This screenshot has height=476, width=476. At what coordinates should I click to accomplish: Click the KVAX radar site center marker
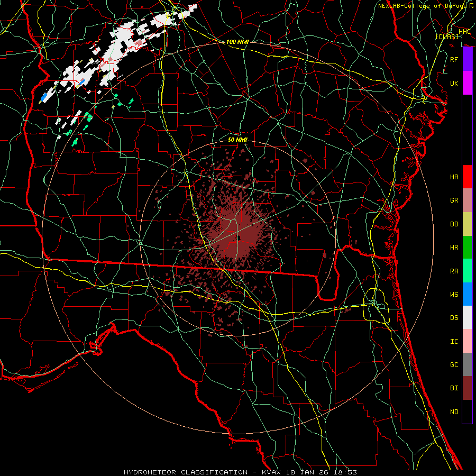point(239,237)
